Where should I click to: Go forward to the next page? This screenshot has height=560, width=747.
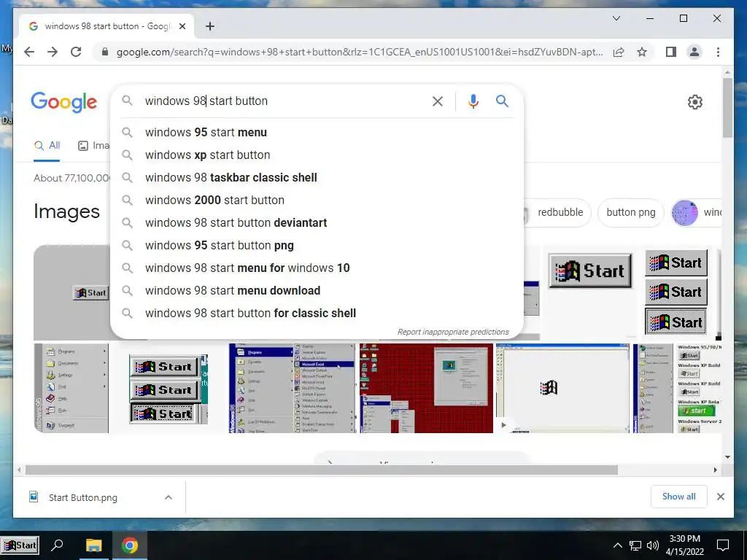(53, 52)
